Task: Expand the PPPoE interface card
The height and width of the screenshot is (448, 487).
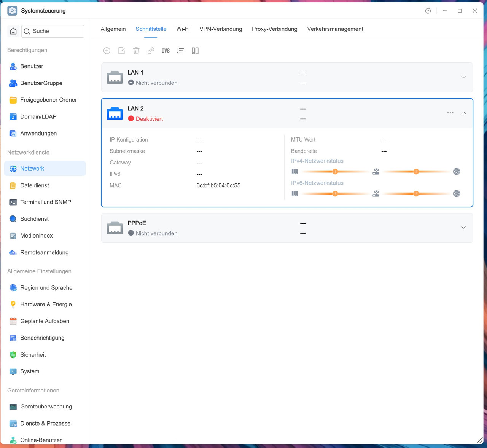Action: [463, 228]
